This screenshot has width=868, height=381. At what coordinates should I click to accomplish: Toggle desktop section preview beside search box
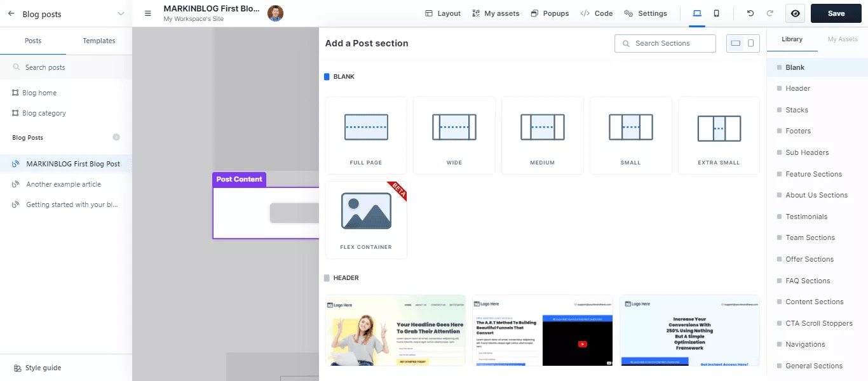(x=735, y=43)
